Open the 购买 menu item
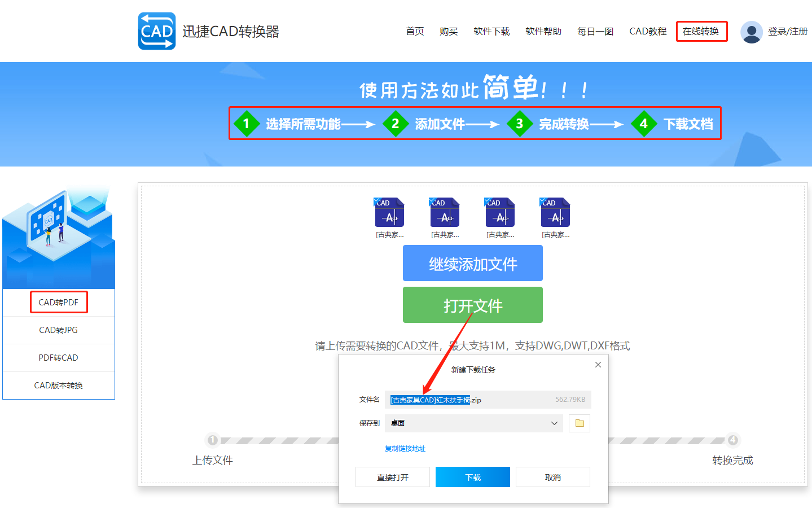The width and height of the screenshot is (812, 508). click(449, 32)
